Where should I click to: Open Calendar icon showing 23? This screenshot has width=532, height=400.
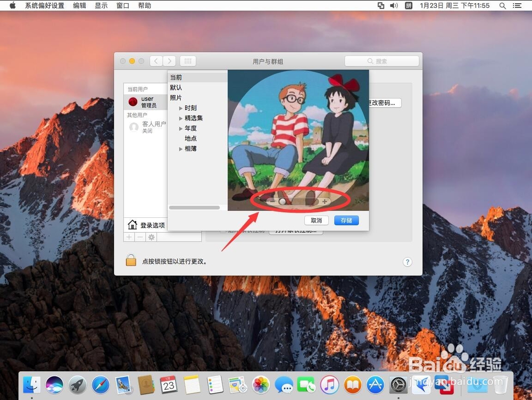point(169,385)
